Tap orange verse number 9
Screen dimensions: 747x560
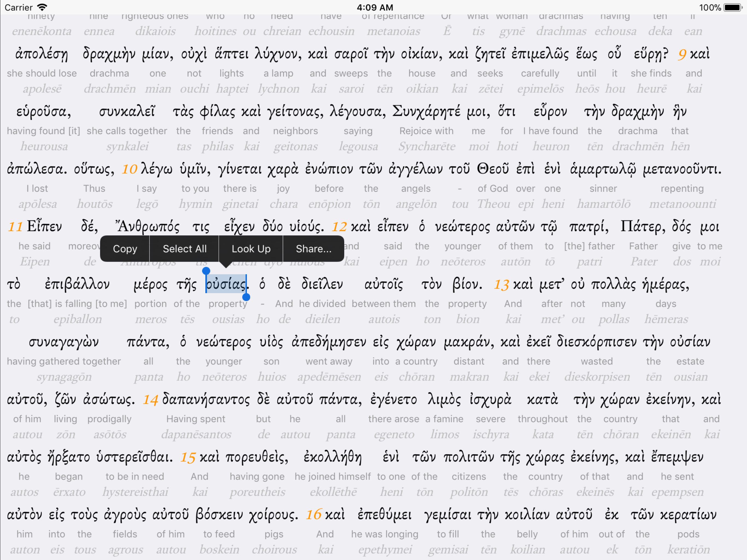[682, 54]
